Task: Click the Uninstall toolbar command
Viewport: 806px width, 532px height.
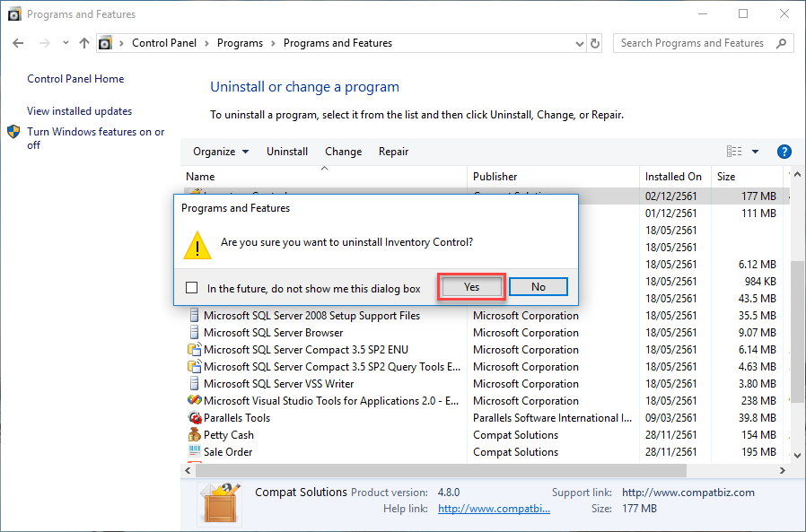Action: (x=287, y=152)
